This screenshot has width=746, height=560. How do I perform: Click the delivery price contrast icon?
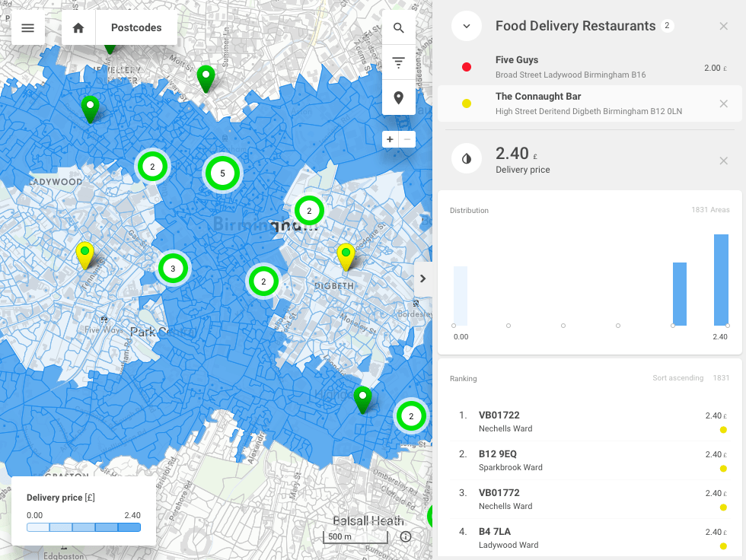point(467,159)
